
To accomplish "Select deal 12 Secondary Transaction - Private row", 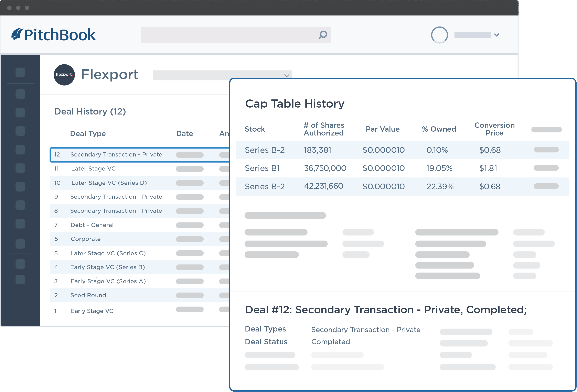I will (x=140, y=155).
